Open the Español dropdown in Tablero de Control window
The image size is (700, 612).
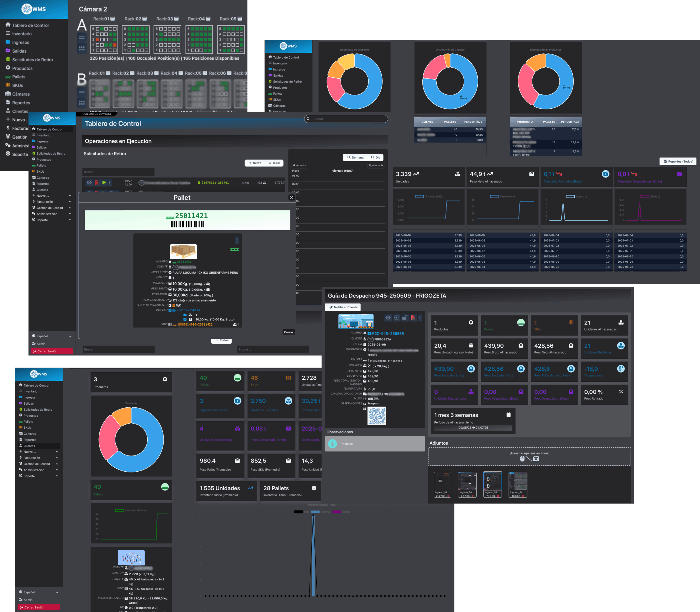point(52,336)
